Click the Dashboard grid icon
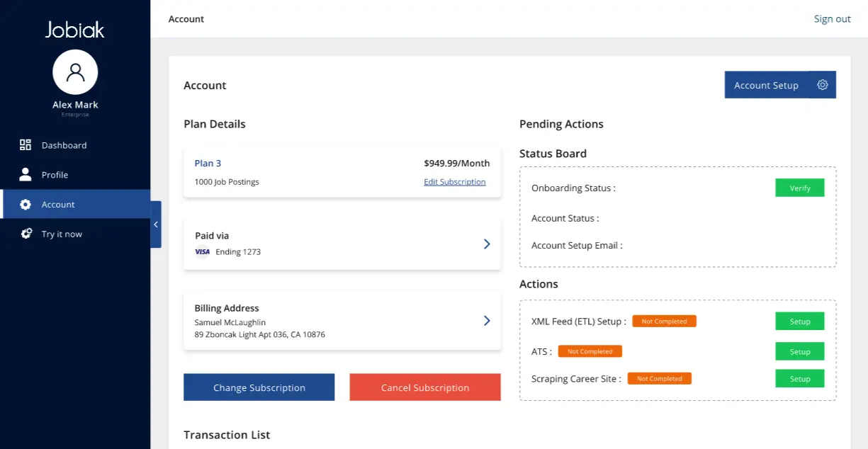 [26, 145]
